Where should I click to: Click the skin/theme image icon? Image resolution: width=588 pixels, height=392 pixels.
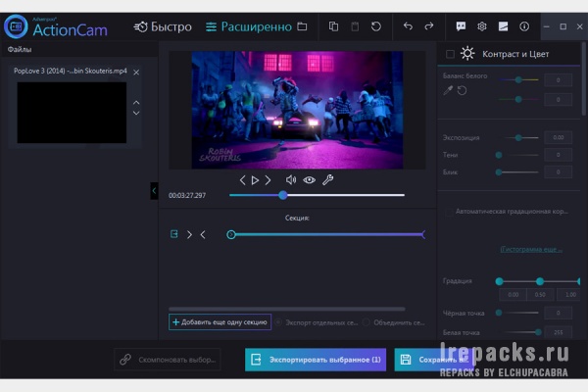(x=503, y=26)
